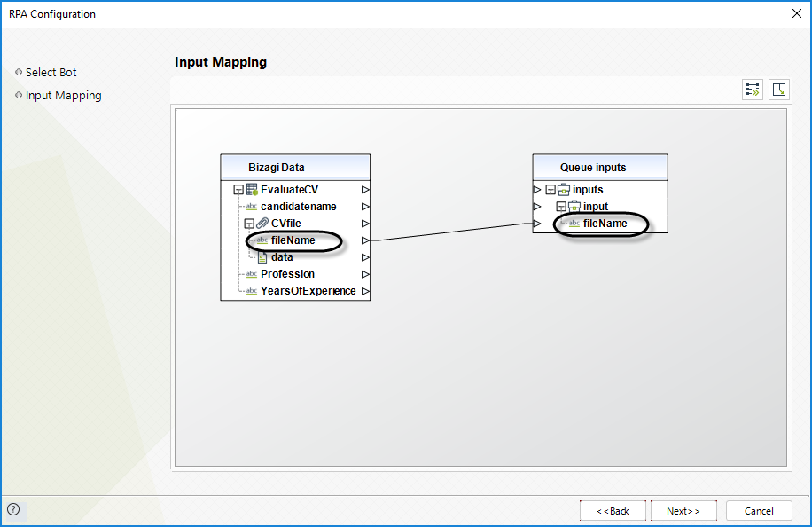812x527 pixels.
Task: Click the input connector arrow of input
Action: (x=537, y=207)
